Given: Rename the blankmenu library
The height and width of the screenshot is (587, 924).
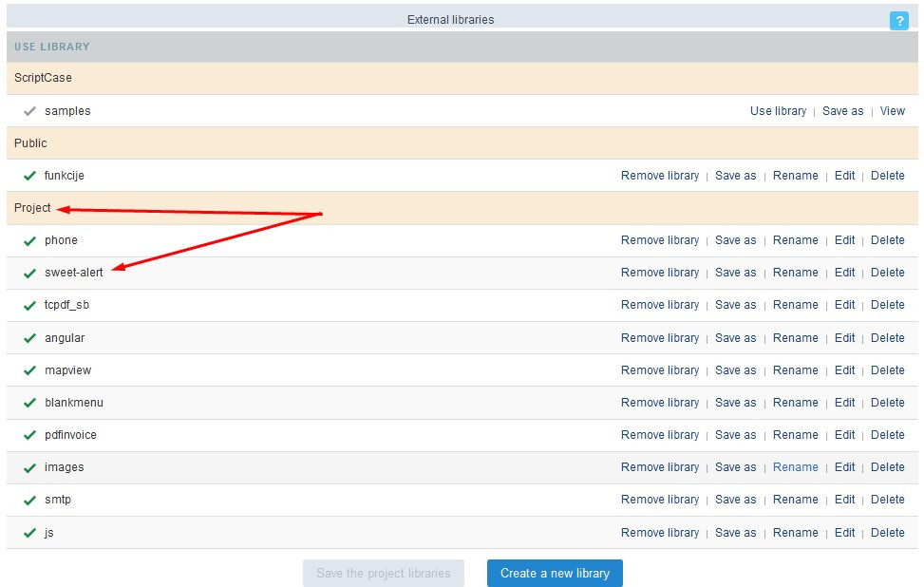Looking at the screenshot, I should tap(796, 403).
